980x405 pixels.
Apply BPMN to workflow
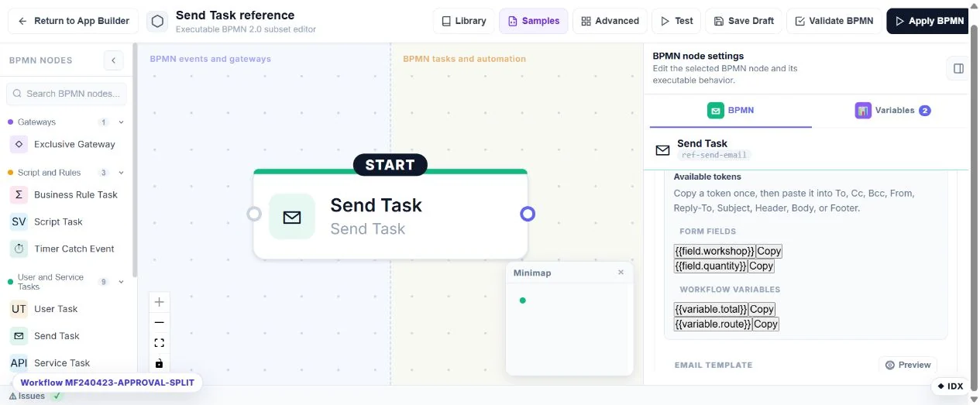coord(929,21)
